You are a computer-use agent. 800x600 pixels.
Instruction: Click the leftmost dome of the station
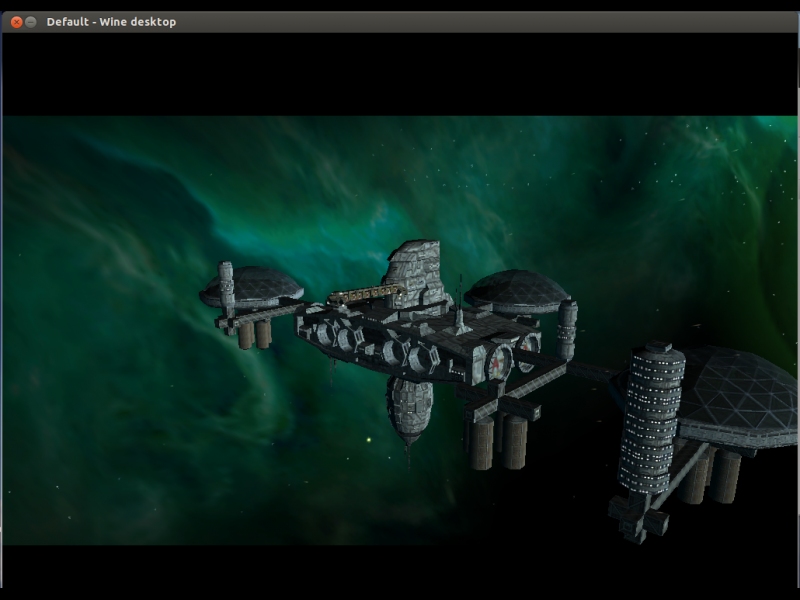(255, 285)
